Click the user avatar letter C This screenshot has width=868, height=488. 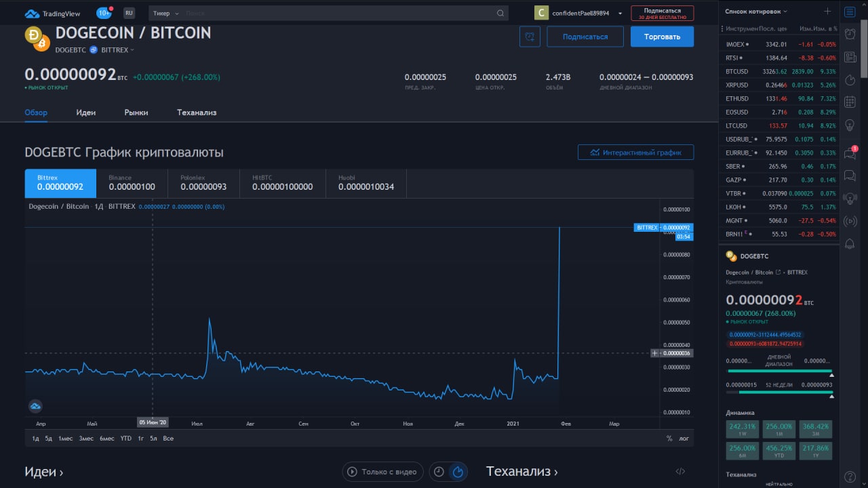541,13
